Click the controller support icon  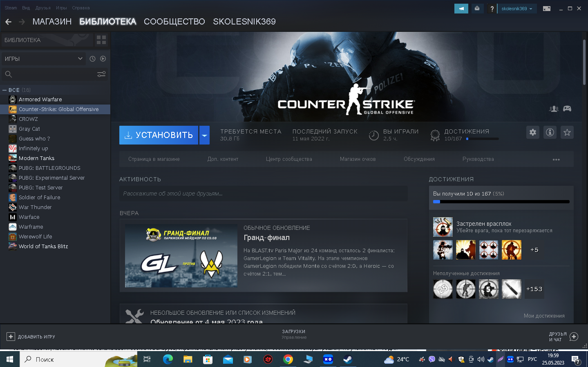click(567, 109)
